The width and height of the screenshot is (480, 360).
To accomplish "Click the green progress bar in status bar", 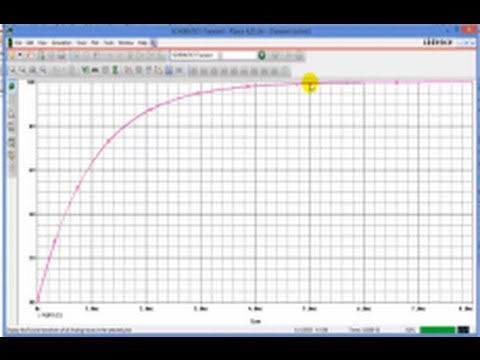I will (x=437, y=330).
